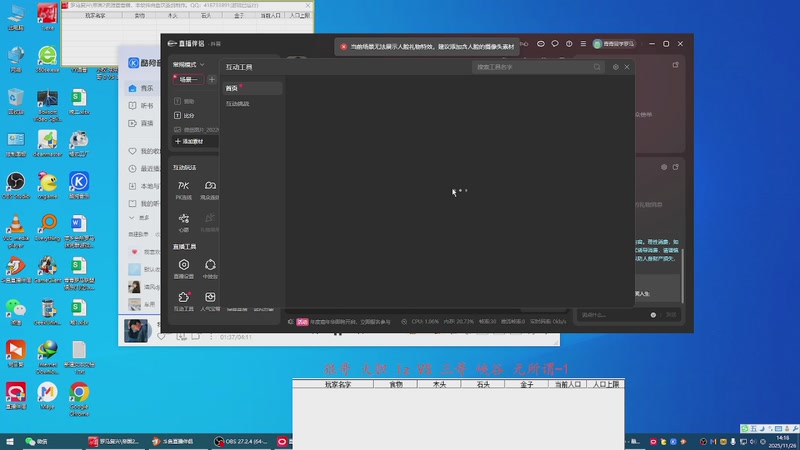Click the search magnifier in 互动工具 panel
Image resolution: width=800 pixels, height=450 pixels.
596,67
